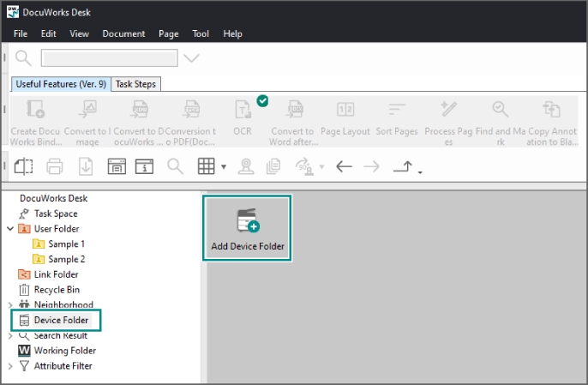Click the Convert to Image icon
The width and height of the screenshot is (588, 385).
(87, 110)
